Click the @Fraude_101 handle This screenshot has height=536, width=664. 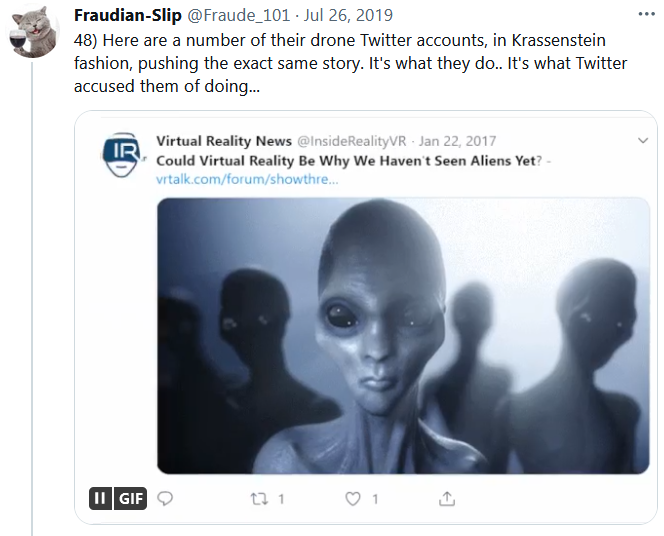238,15
